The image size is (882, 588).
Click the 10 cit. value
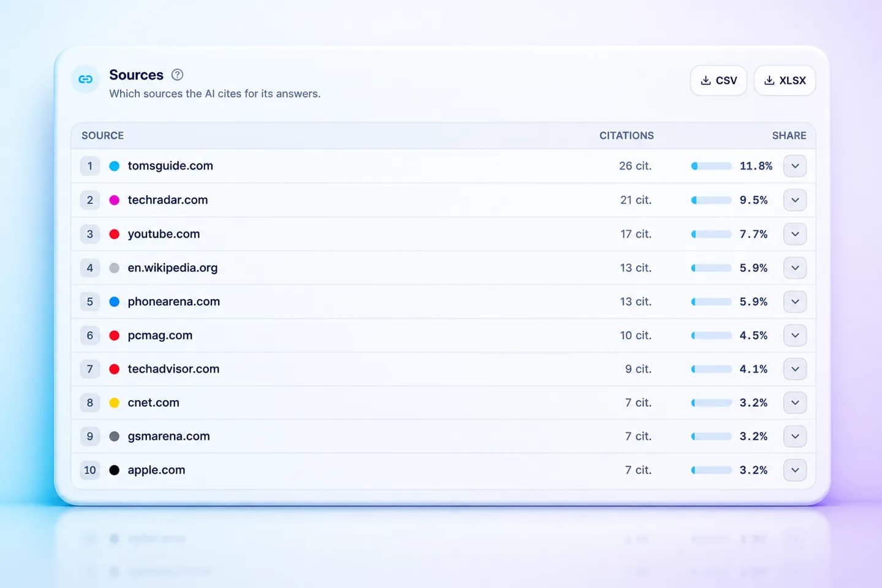point(636,335)
